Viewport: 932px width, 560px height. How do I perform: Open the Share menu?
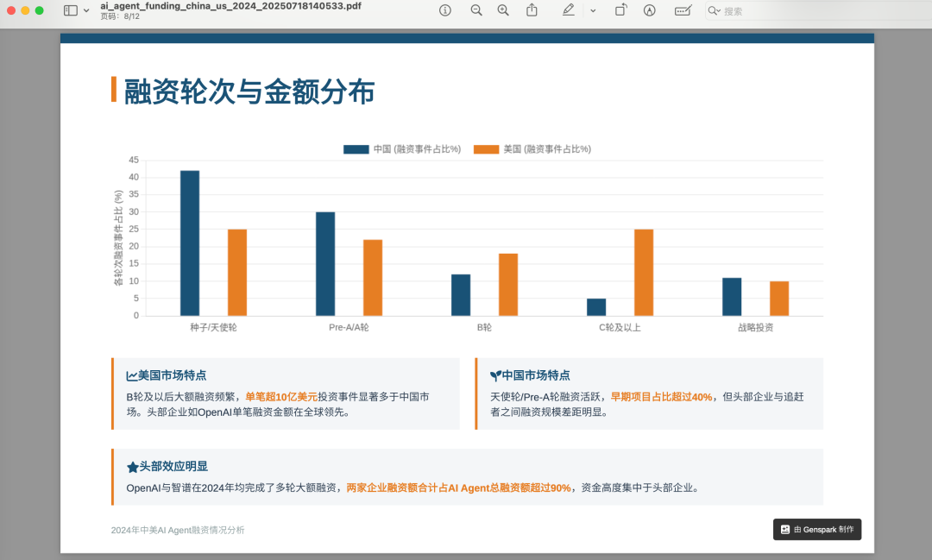click(532, 10)
